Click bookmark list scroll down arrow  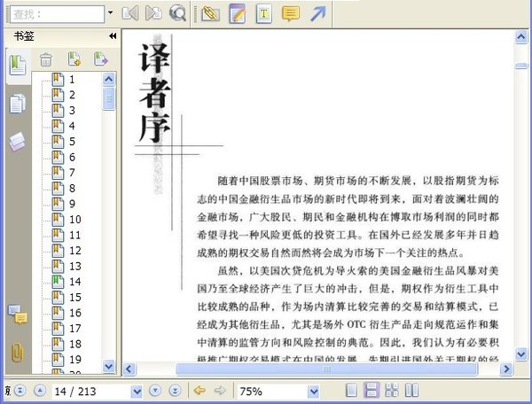[x=108, y=367]
